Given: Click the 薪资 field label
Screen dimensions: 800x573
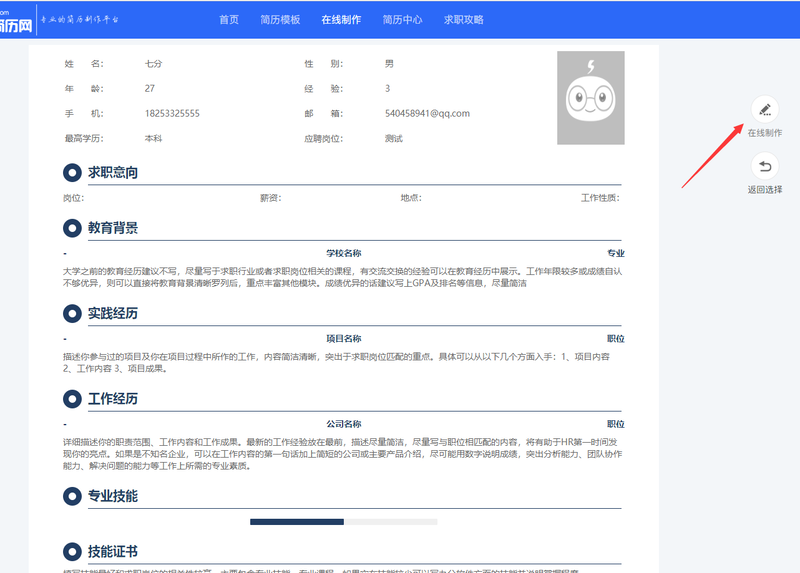Looking at the screenshot, I should (270, 198).
